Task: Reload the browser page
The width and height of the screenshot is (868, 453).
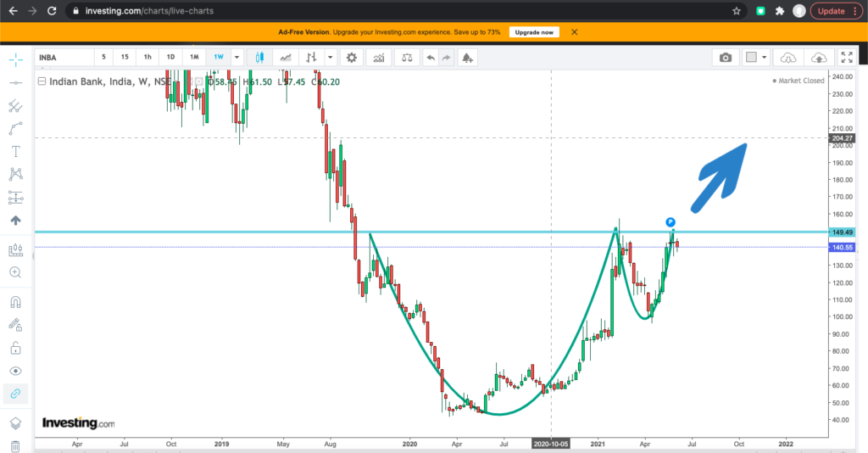Action: 52,10
